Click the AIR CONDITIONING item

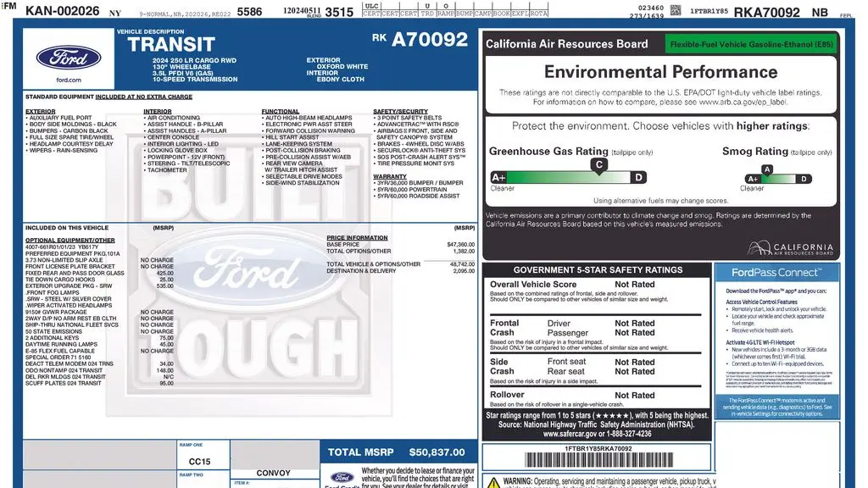coord(173,118)
